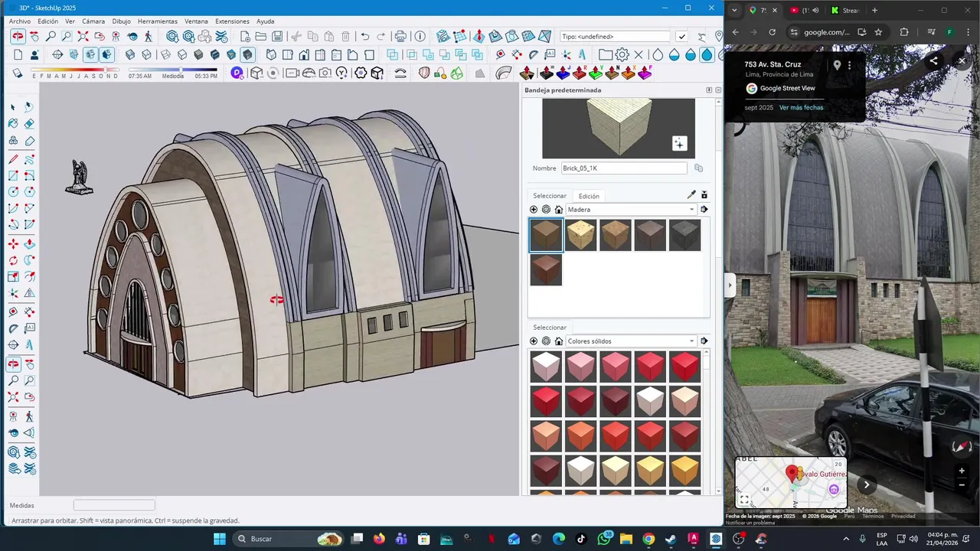This screenshot has width=980, height=551.
Task: Open the Madera materials library dropdown
Action: coord(631,210)
